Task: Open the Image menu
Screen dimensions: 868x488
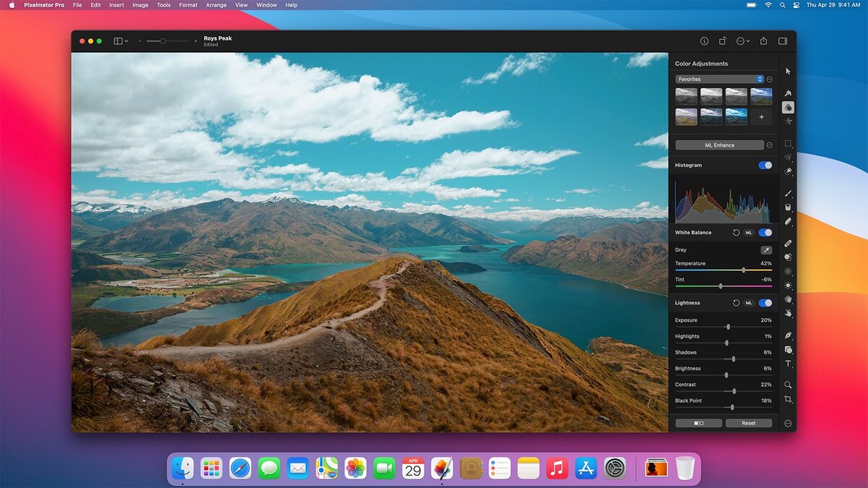Action: point(140,5)
